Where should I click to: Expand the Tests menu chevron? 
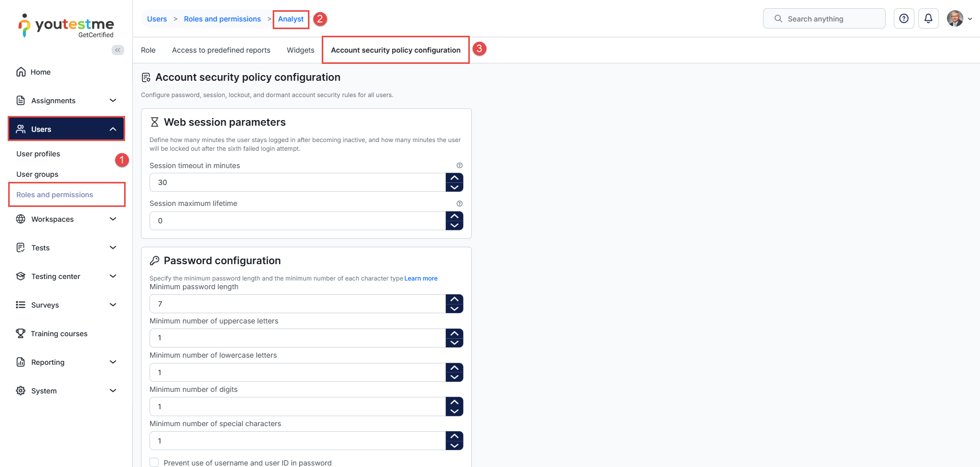point(113,248)
